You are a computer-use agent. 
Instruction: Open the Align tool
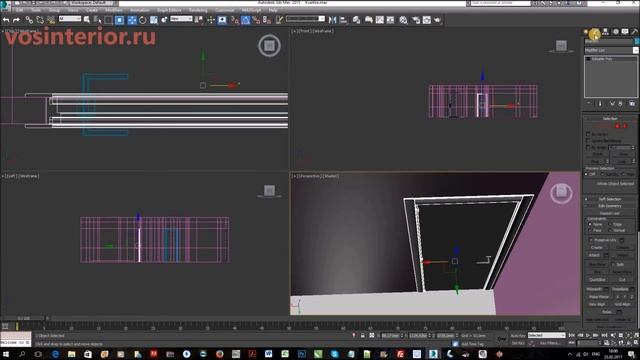pyautogui.click(x=343, y=20)
